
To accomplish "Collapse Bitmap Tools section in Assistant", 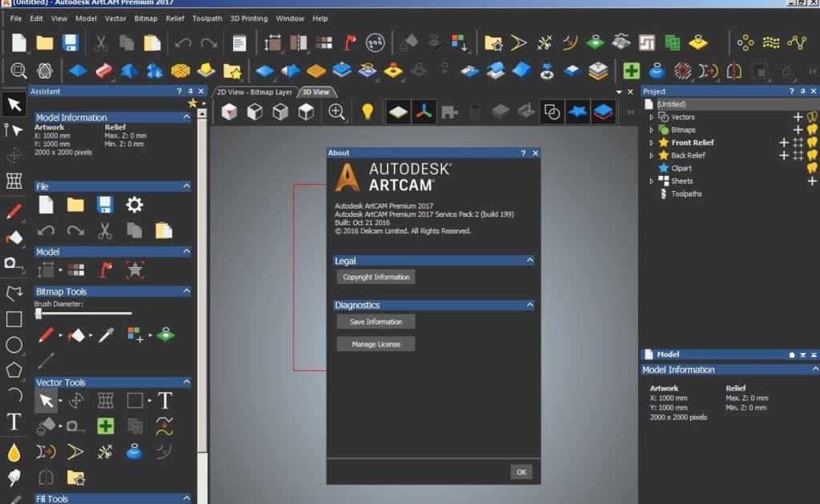I will pos(186,291).
